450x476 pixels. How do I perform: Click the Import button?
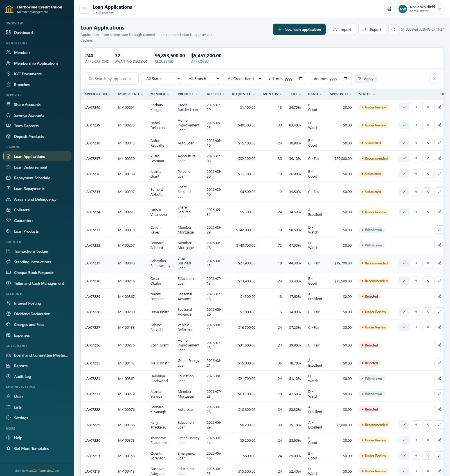coord(342,30)
